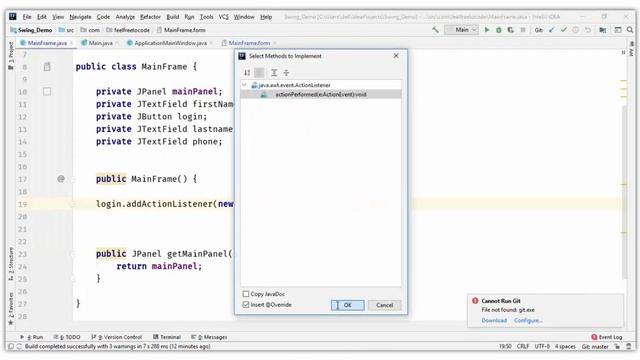
Task: Open the Run tool window button
Action: tap(32, 337)
